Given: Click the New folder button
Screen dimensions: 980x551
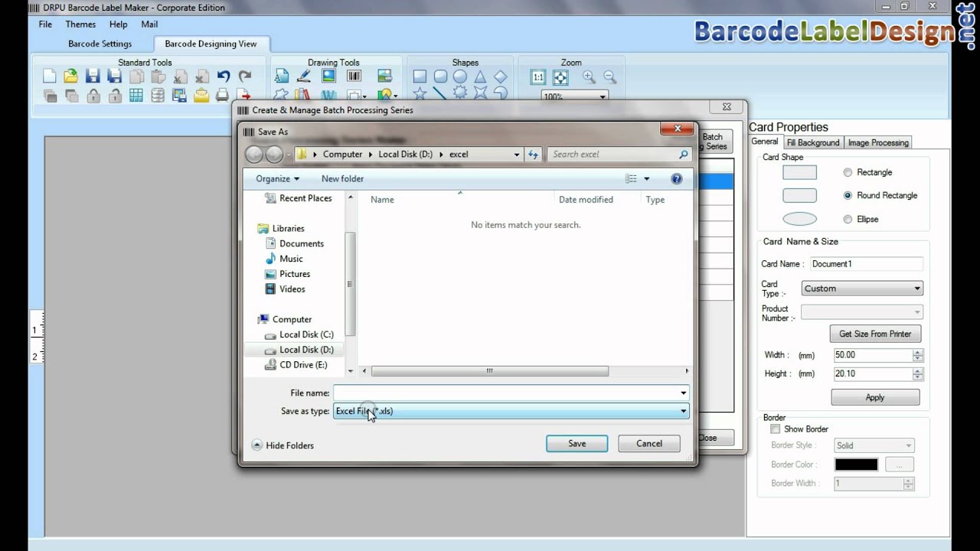Looking at the screenshot, I should tap(342, 178).
